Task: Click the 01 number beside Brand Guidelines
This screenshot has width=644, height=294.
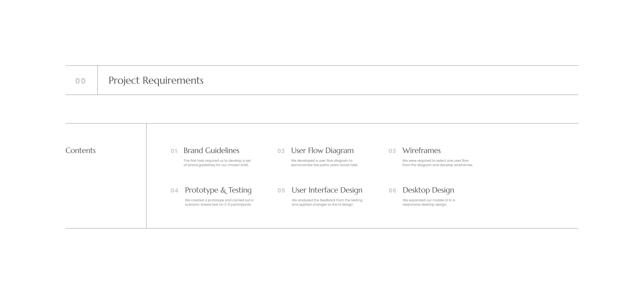Action: click(x=174, y=151)
